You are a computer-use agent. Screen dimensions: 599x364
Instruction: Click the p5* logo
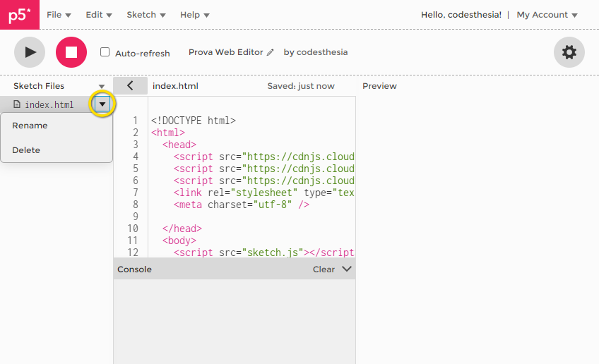point(20,15)
